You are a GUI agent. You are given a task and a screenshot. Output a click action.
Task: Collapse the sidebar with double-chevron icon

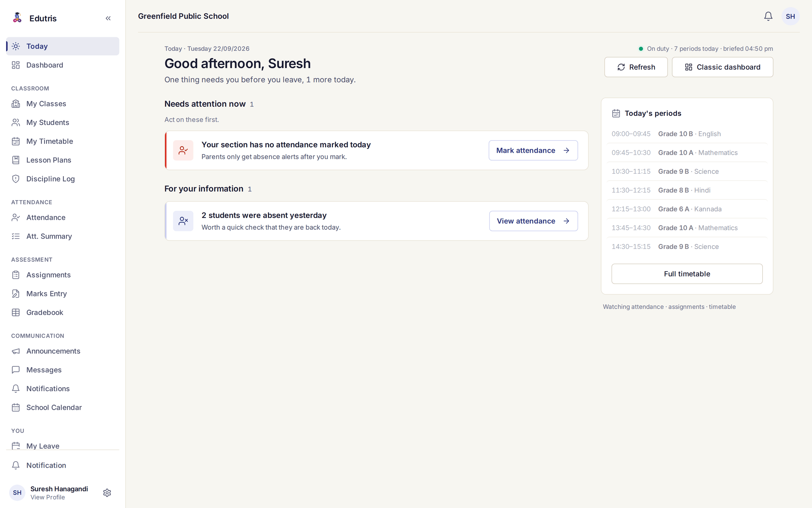tap(108, 18)
